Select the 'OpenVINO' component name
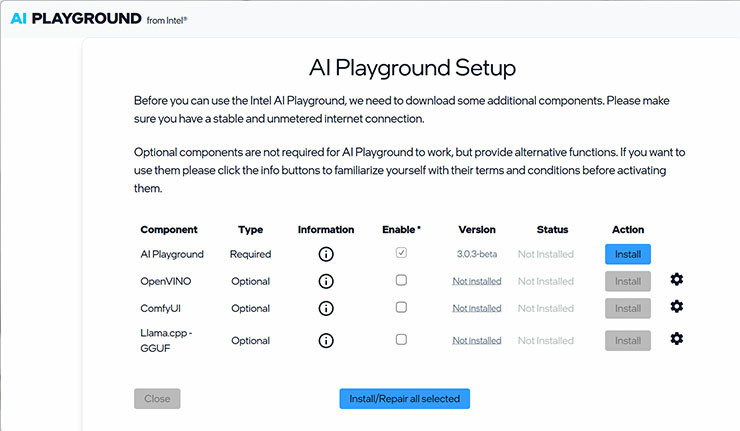 click(x=166, y=281)
